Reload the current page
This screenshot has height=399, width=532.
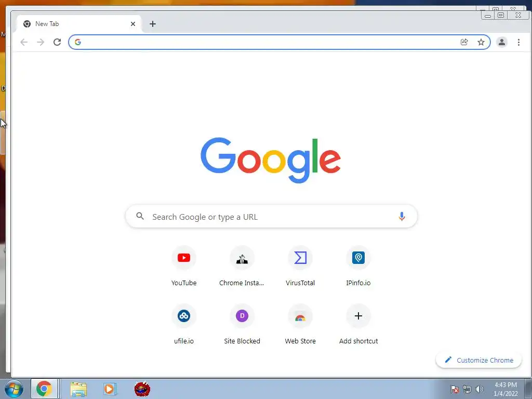coord(57,42)
